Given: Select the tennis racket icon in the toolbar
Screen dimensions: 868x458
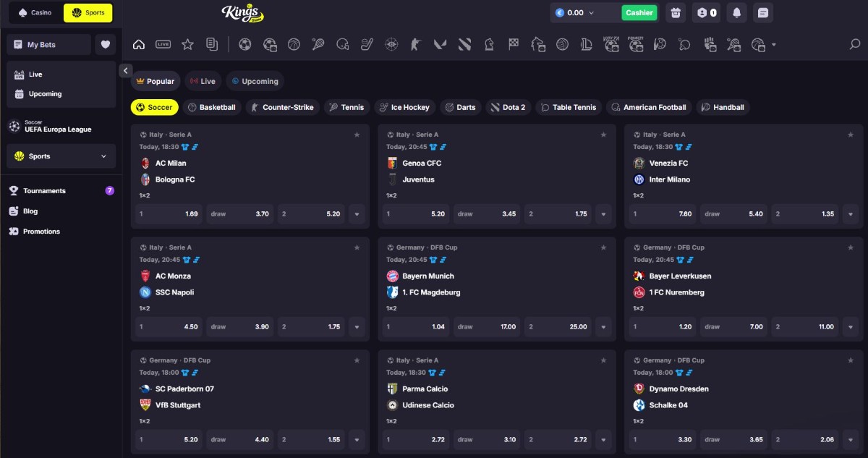Looking at the screenshot, I should (x=318, y=44).
